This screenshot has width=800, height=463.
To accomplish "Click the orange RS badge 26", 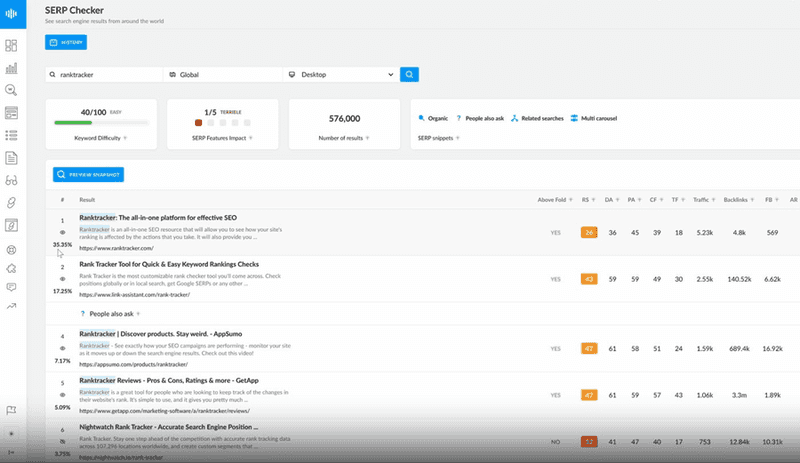I will 589,232.
